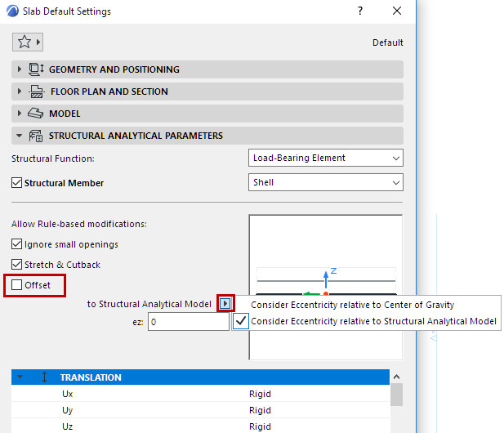Click the scroll up arrow in list
This screenshot has width=504, height=433.
click(x=397, y=377)
